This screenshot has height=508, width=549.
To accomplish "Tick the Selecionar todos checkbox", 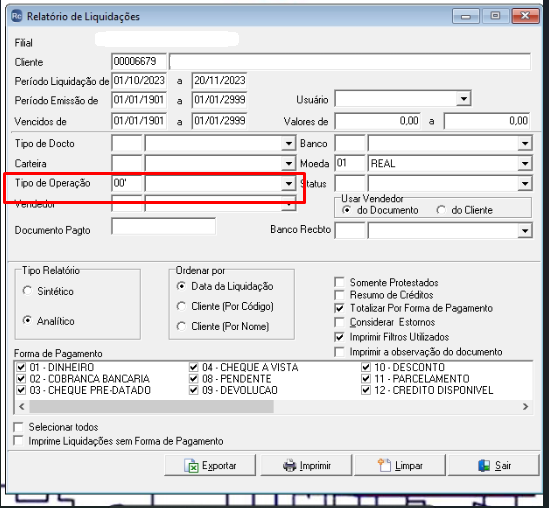I will tap(18, 427).
